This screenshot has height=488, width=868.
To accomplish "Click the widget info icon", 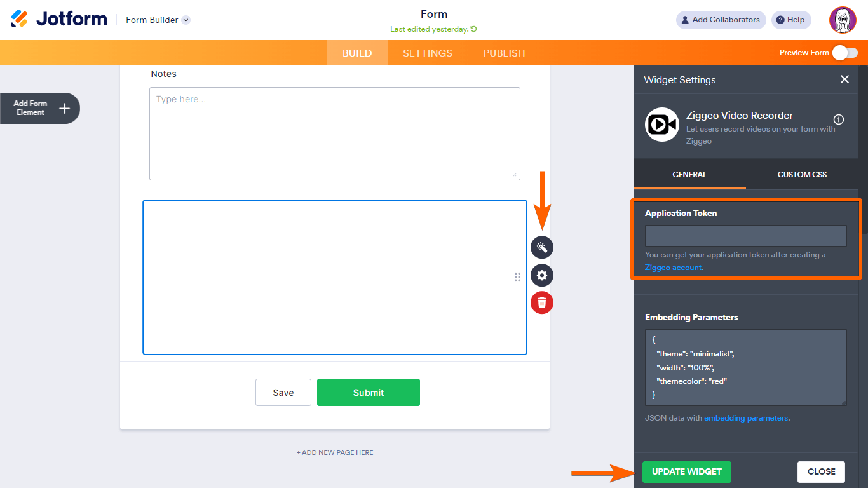I will tap(839, 119).
